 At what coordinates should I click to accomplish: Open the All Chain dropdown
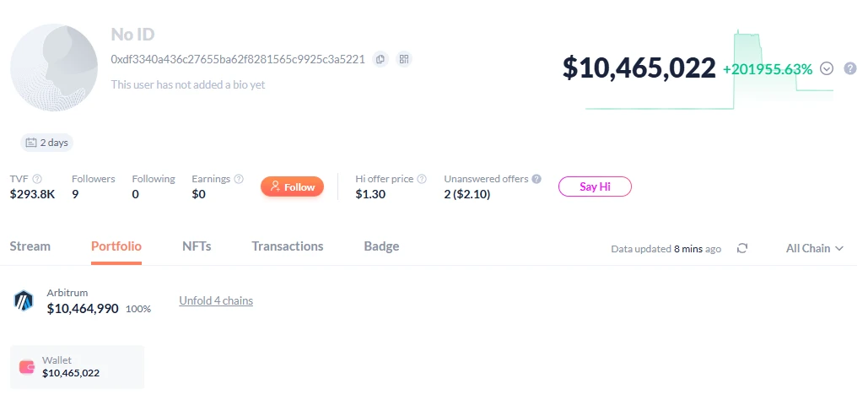[x=814, y=248]
